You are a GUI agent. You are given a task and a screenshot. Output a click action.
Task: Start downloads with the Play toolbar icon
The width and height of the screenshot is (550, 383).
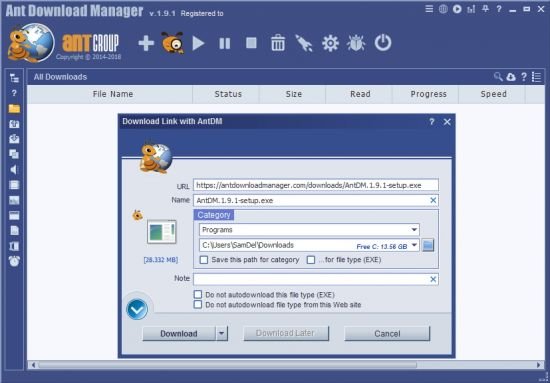click(x=198, y=43)
